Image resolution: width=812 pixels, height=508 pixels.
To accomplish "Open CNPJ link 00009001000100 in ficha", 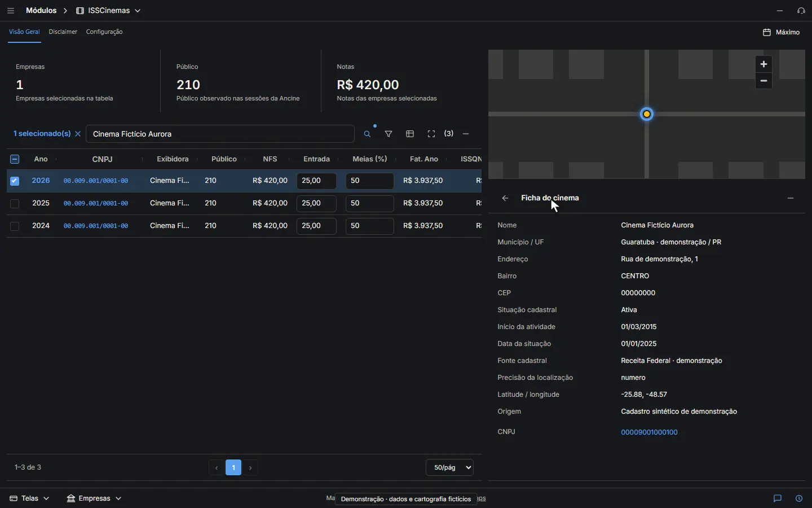I will [x=649, y=432].
